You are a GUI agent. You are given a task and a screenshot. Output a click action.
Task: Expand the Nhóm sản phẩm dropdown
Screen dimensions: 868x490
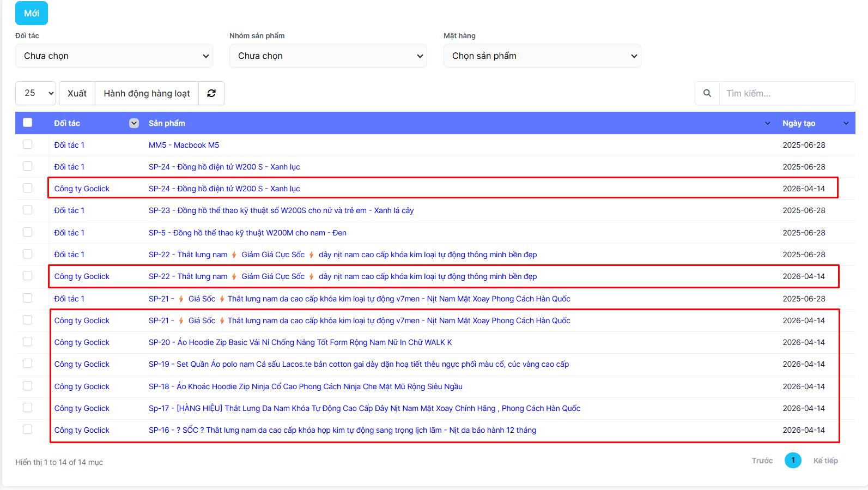(x=328, y=56)
